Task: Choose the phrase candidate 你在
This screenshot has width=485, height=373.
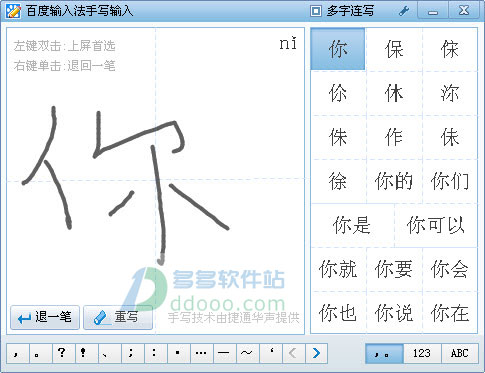Action: (x=450, y=313)
